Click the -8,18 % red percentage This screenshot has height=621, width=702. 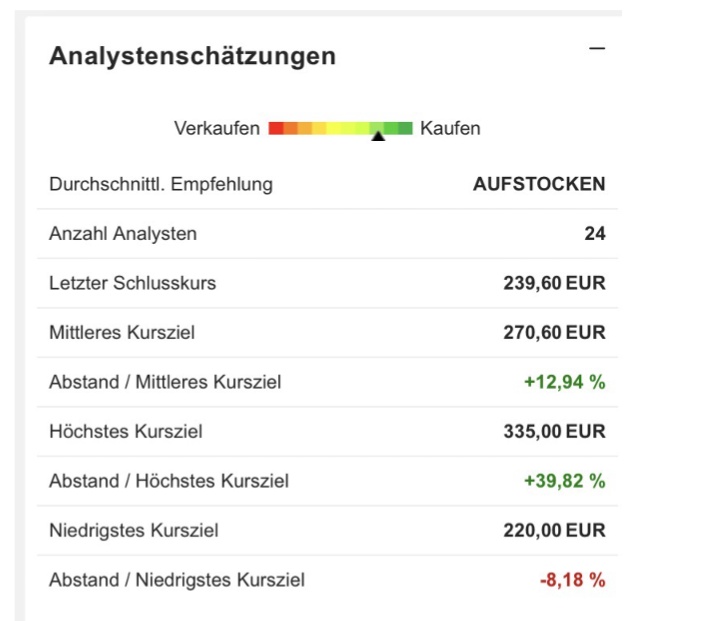574,580
